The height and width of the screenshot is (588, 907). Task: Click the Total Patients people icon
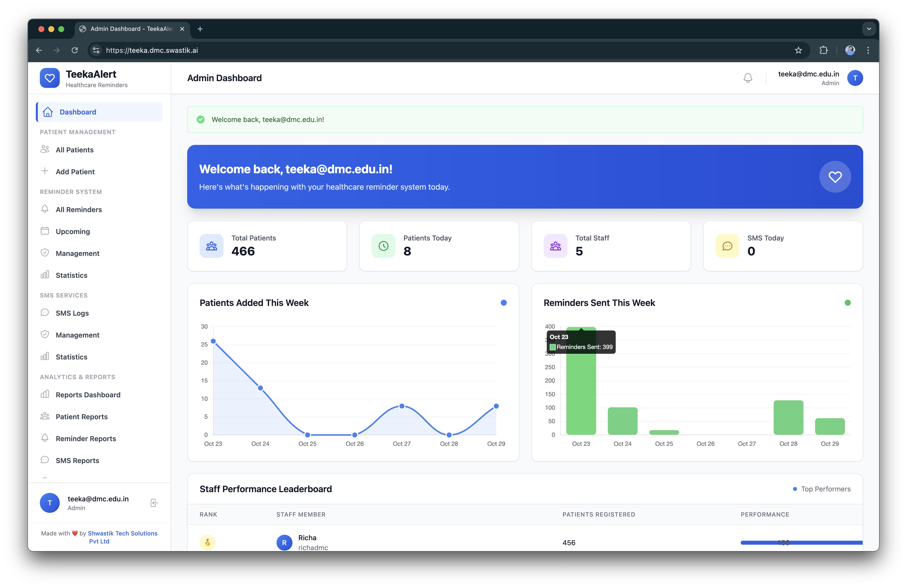click(212, 246)
